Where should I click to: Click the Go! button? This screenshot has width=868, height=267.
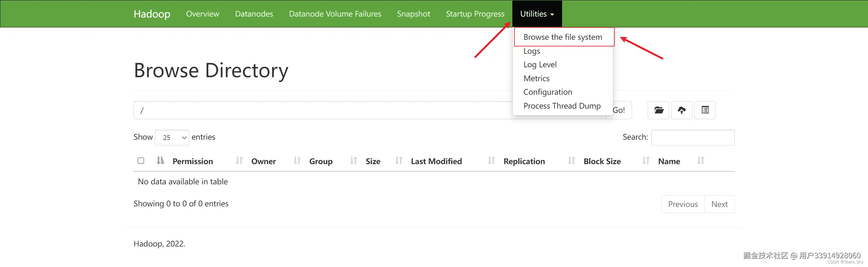(x=619, y=110)
